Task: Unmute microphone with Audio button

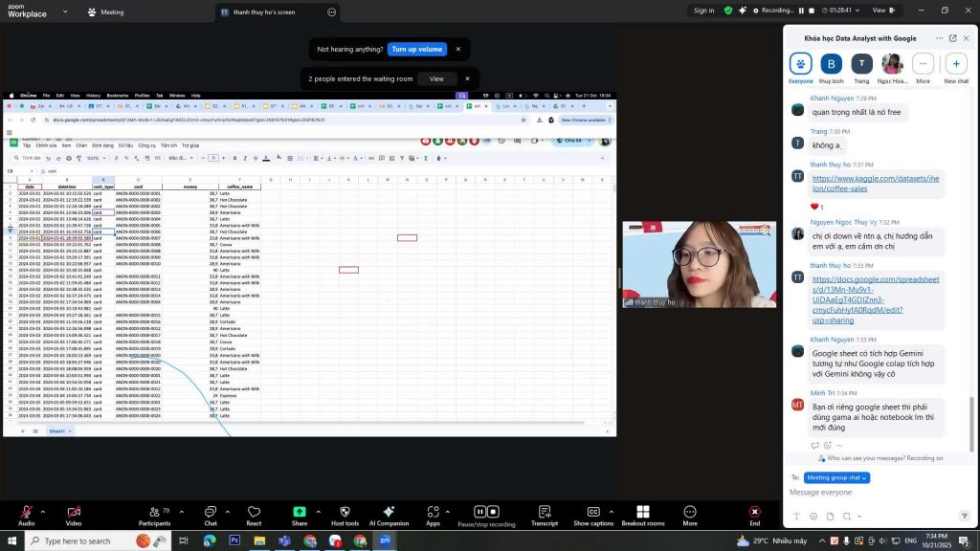Action: [x=26, y=516]
